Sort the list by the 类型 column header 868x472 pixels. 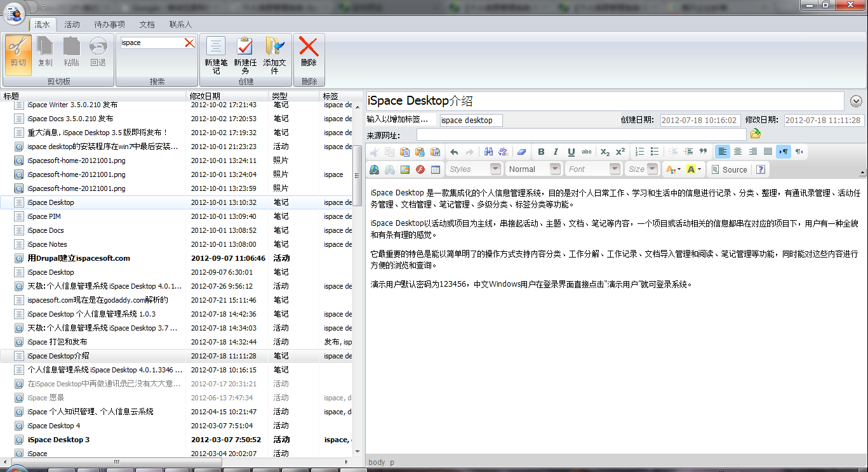295,96
